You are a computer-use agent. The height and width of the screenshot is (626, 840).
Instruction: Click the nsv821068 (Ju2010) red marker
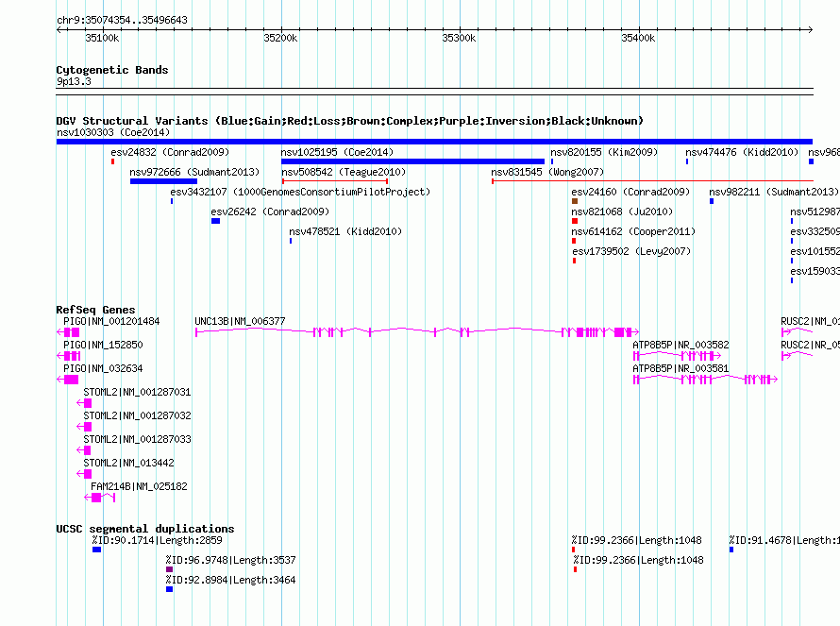coord(575,221)
